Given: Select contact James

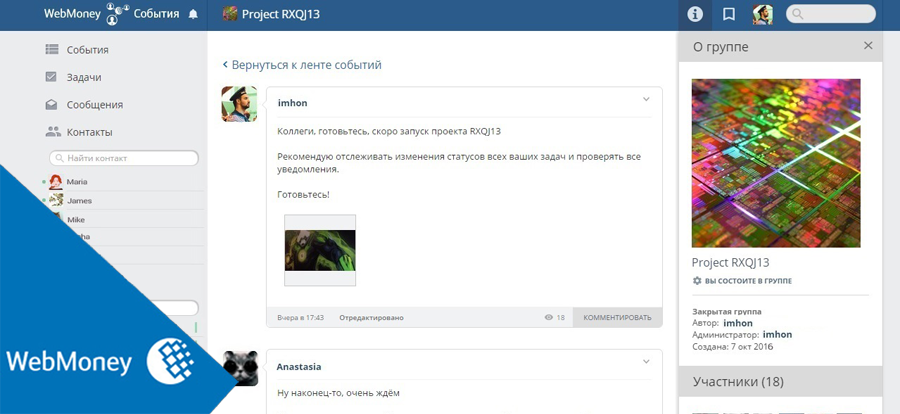Looking at the screenshot, I should (79, 201).
